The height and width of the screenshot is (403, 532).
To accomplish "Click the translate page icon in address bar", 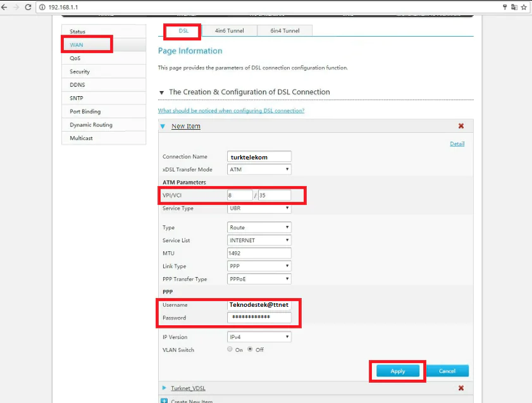I will pyautogui.click(x=514, y=7).
